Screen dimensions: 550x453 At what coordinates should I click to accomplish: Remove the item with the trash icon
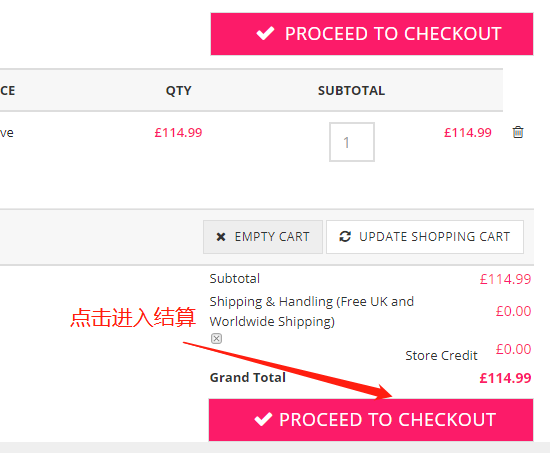tap(518, 132)
